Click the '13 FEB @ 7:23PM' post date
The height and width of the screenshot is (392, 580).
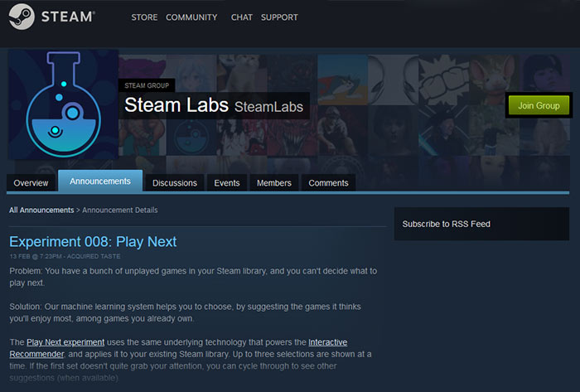point(36,256)
